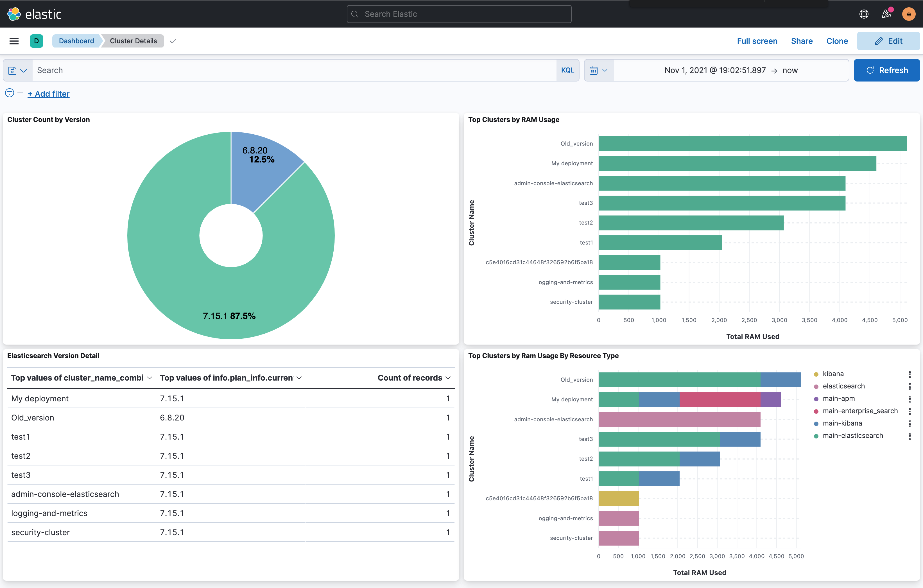The image size is (923, 588).
Task: Click the saved query disk icon
Action: coord(17,71)
